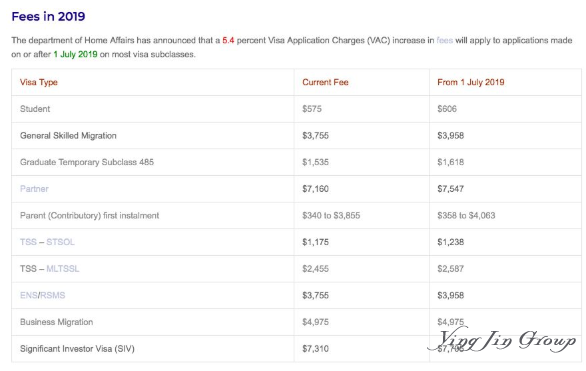Screen dimensions: 586x371
Task: Click the green '1 July 2019' date text
Action: (75, 54)
